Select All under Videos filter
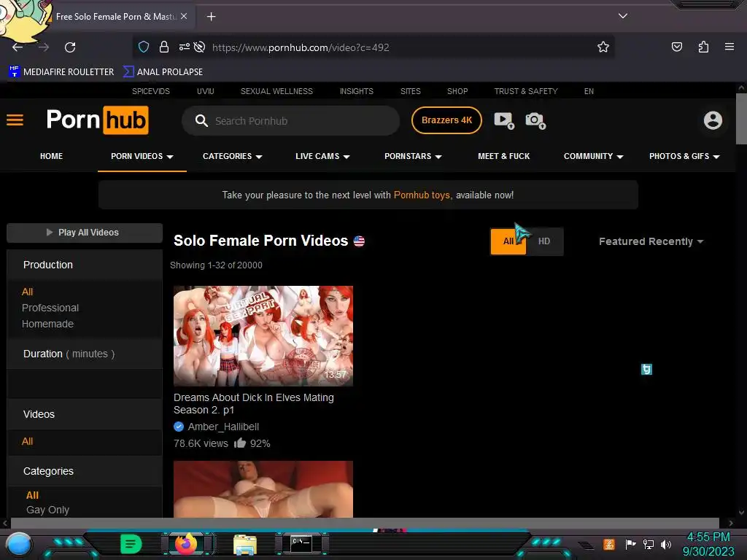 [27, 441]
